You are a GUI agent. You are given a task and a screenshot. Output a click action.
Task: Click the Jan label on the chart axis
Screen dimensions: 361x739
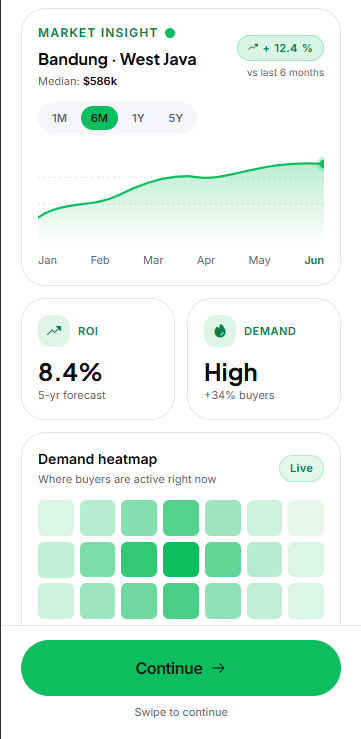tap(47, 260)
